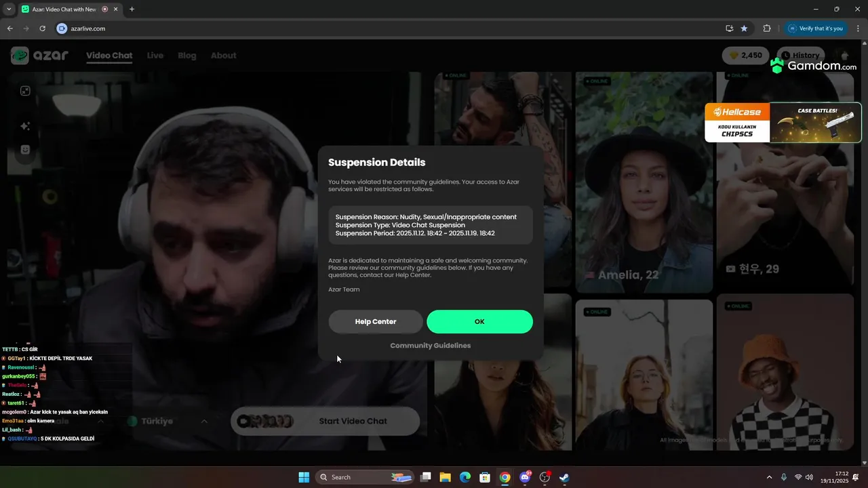Open the orange bucket hat profile card

(785, 371)
